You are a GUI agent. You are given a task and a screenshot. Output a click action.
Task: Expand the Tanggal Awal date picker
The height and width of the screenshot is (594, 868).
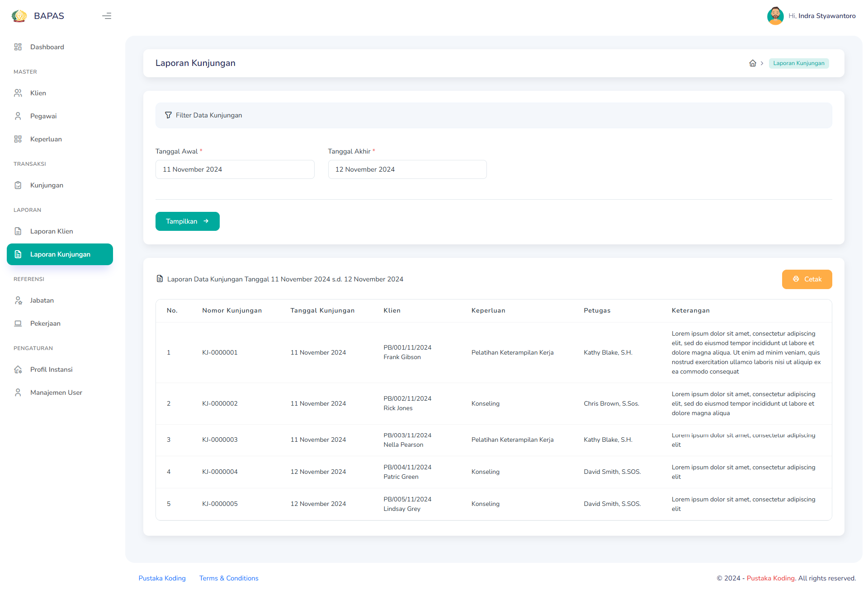pyautogui.click(x=234, y=169)
